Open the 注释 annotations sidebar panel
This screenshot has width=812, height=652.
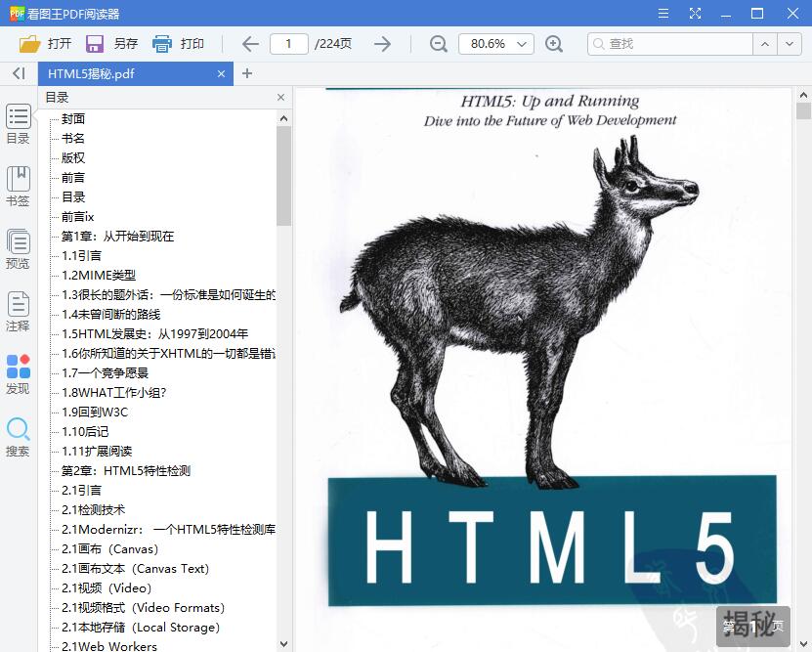[x=19, y=312]
